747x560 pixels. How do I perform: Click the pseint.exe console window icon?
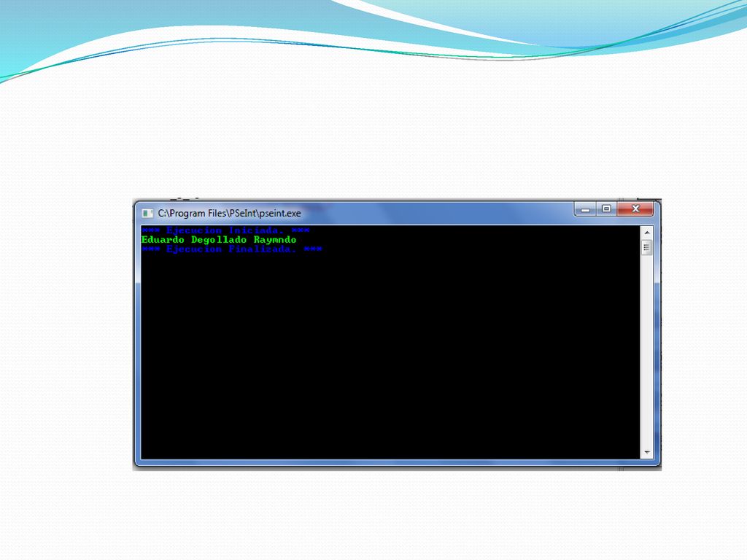point(147,214)
